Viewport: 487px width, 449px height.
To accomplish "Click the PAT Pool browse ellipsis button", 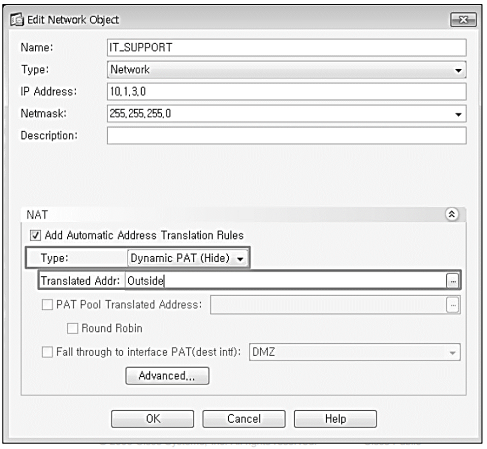I will [x=453, y=305].
